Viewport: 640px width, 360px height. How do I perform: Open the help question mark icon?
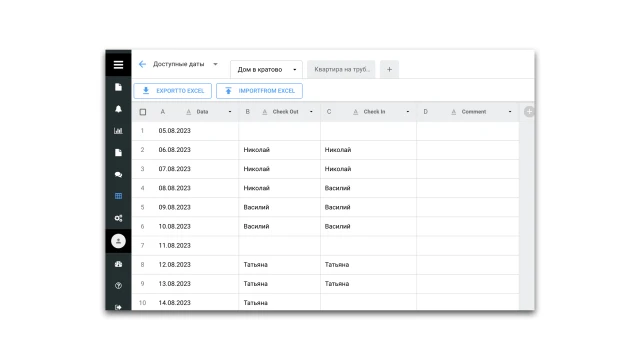[118, 286]
